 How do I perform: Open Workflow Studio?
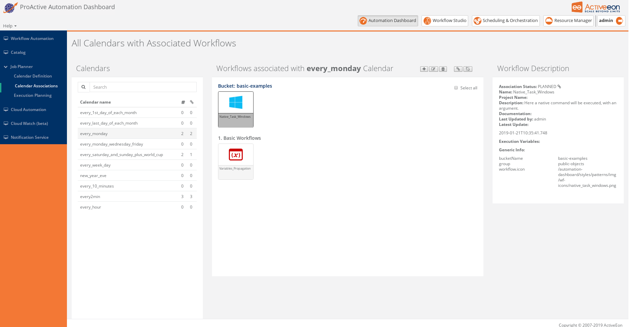point(445,21)
